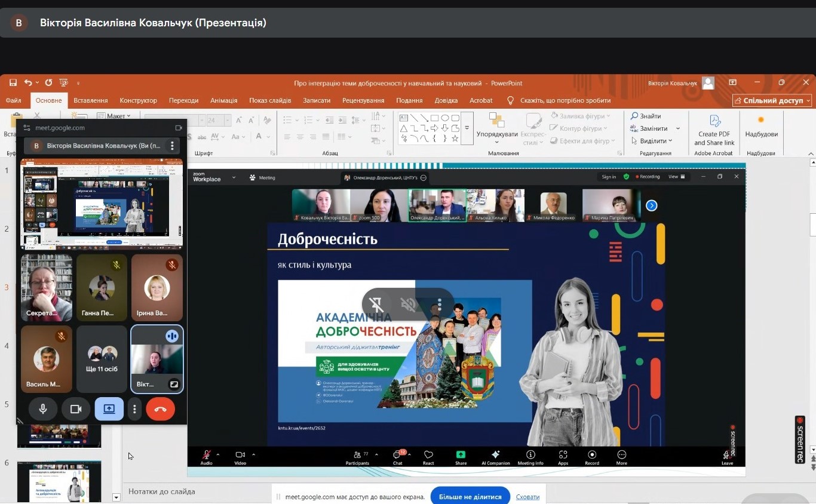Screen dimensions: 816x504
Task: Open Meet mini window more options (three dots)
Action: [x=135, y=409]
